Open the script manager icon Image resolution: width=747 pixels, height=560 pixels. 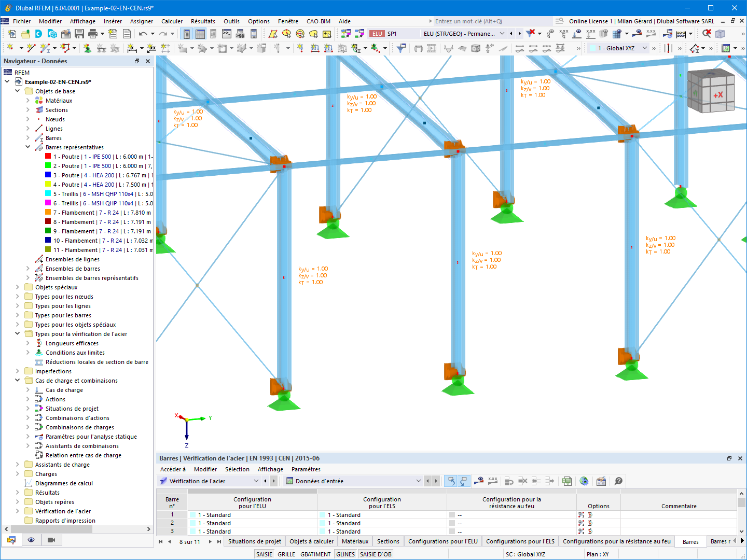pyautogui.click(x=240, y=34)
